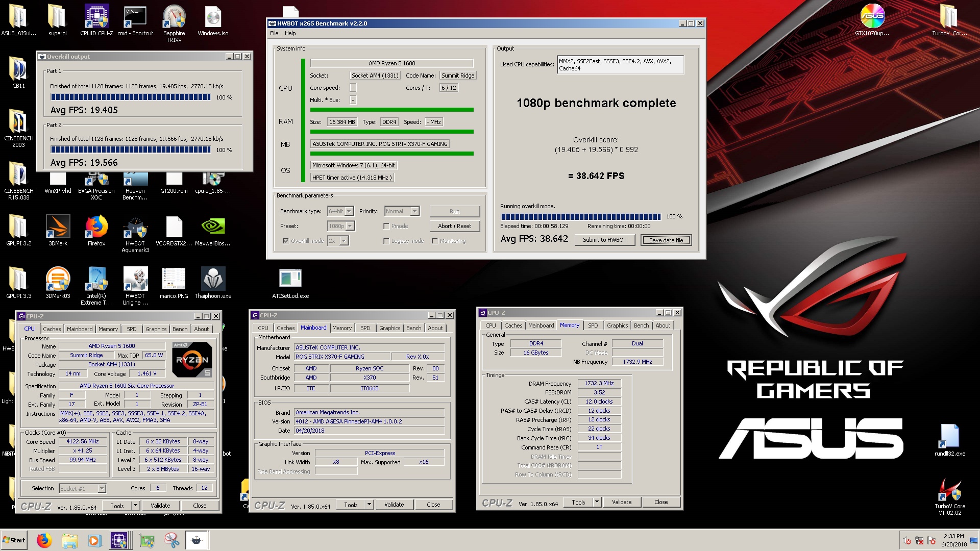The width and height of the screenshot is (980, 551).
Task: Launch Thaiphoon.exe desktop icon
Action: [213, 282]
